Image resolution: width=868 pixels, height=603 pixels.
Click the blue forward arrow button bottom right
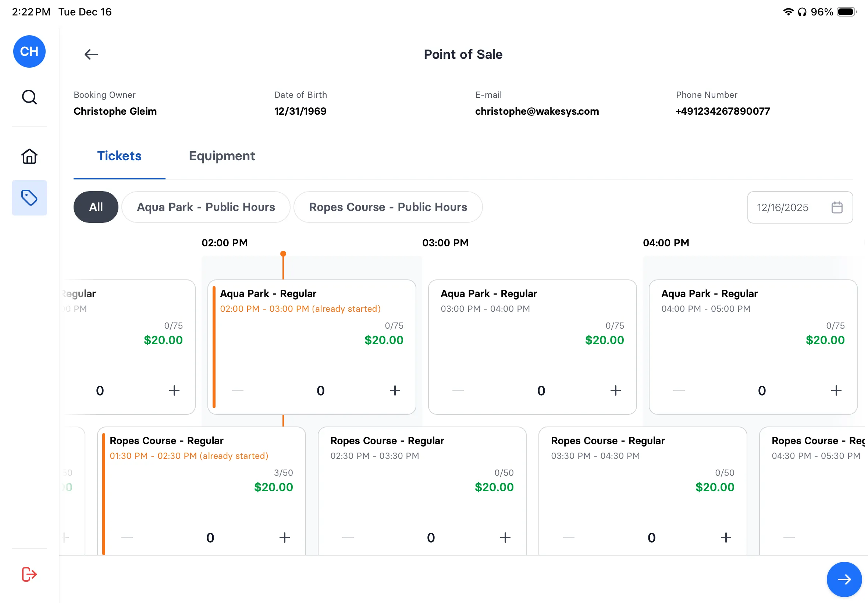(x=844, y=579)
